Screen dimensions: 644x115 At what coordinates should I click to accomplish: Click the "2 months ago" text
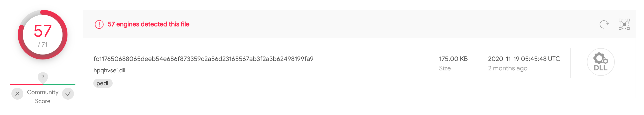tap(508, 68)
